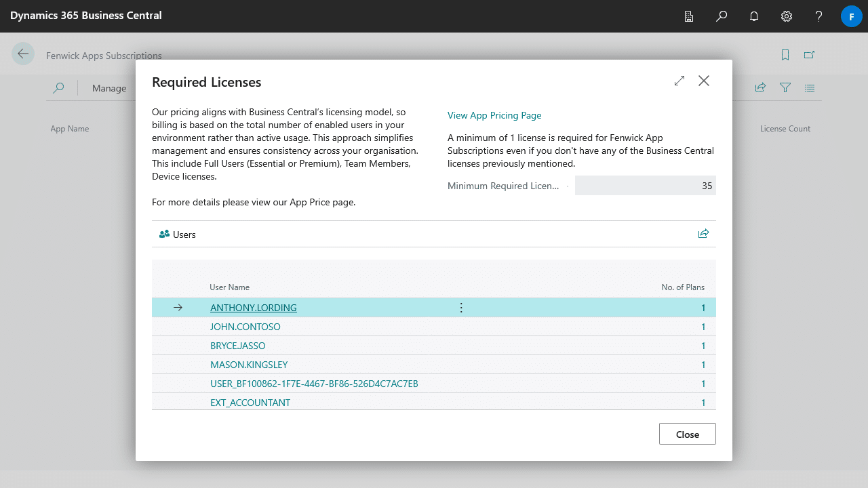Show more options for ANTHONY.LORDING row
This screenshot has width=868, height=488.
[x=461, y=308]
